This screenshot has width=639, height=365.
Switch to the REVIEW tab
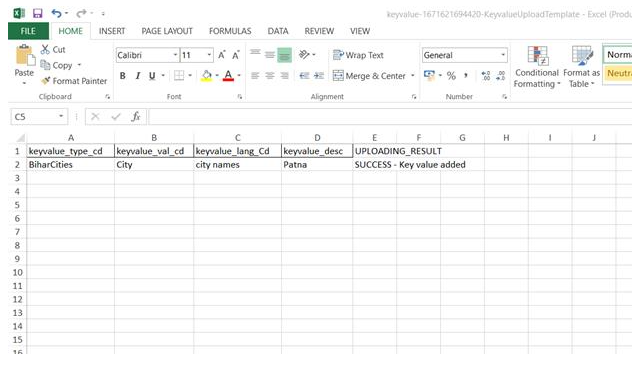[x=319, y=31]
